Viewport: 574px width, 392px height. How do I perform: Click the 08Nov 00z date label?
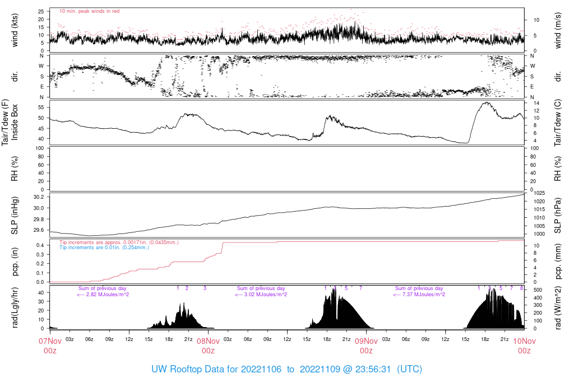(208, 345)
